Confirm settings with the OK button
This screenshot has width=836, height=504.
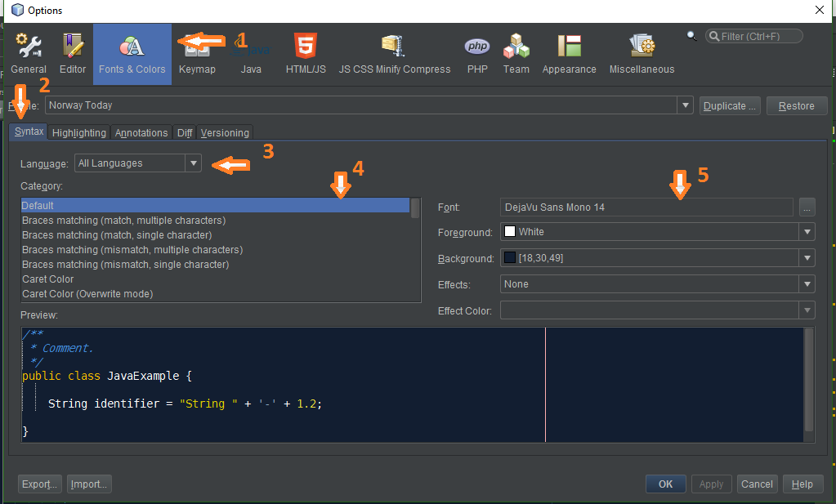(x=665, y=484)
